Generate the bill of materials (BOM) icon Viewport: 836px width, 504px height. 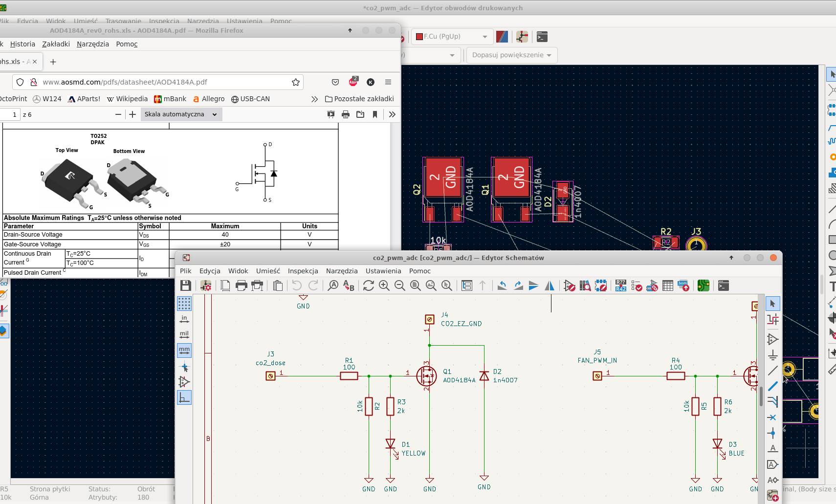click(x=683, y=285)
